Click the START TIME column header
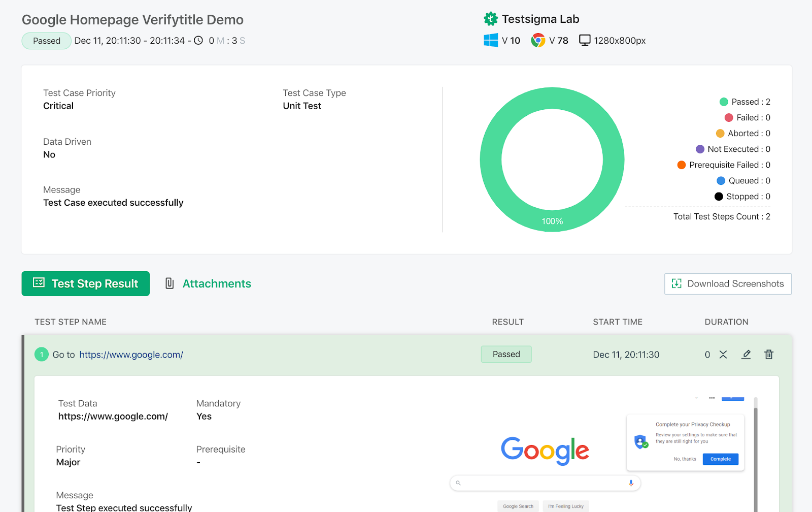Viewport: 812px width, 512px height. tap(618, 322)
